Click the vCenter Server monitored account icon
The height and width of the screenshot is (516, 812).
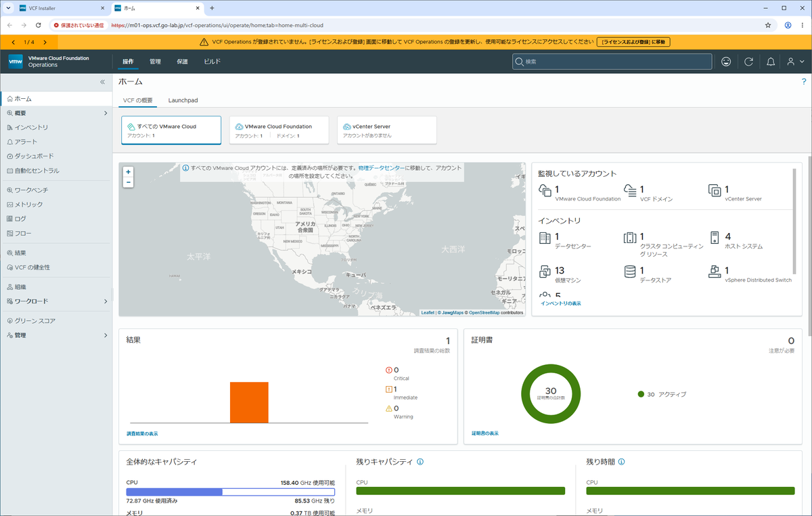click(714, 191)
